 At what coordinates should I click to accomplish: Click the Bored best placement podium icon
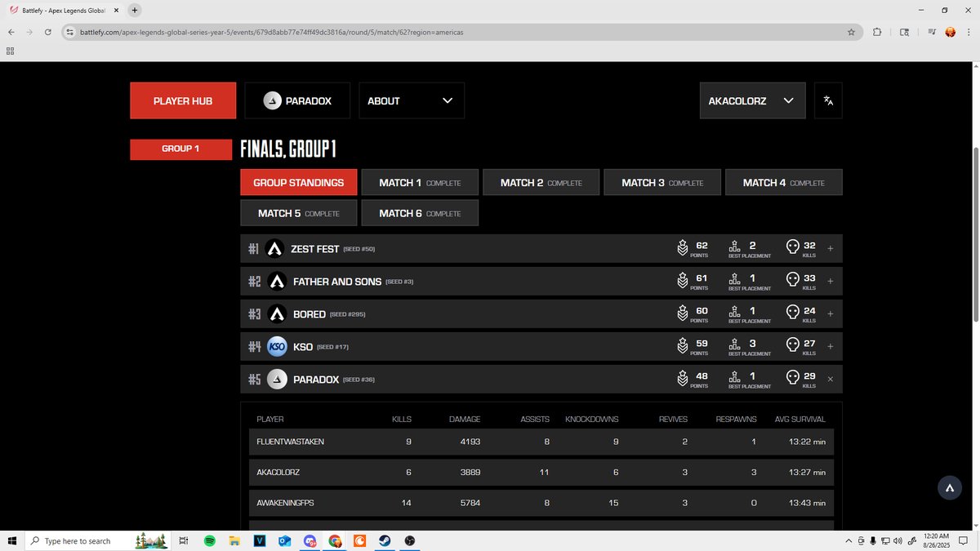click(x=734, y=310)
